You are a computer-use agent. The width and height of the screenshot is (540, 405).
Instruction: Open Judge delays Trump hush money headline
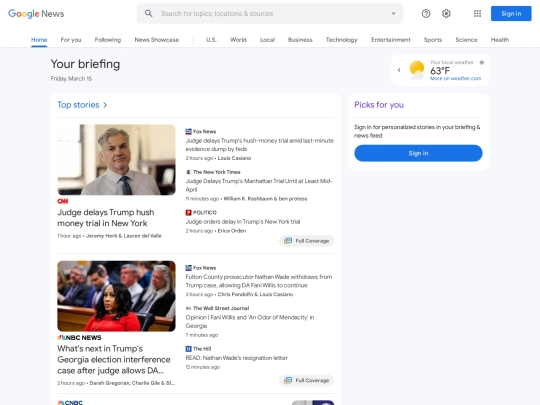coord(106,218)
